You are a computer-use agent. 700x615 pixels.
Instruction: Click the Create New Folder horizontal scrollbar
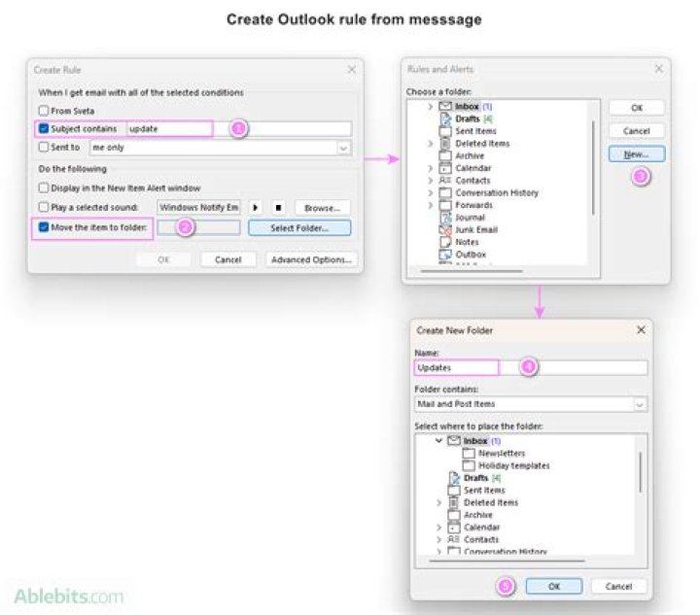pos(507,561)
